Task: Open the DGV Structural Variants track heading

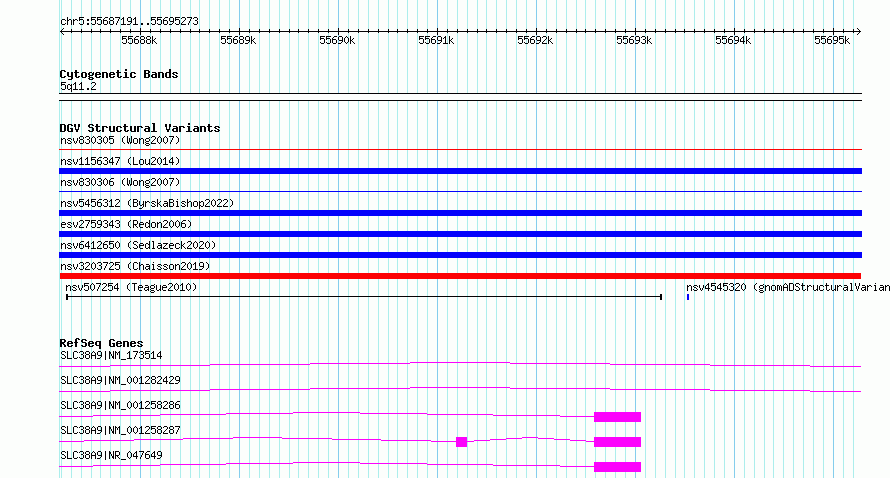Action: coord(140,128)
